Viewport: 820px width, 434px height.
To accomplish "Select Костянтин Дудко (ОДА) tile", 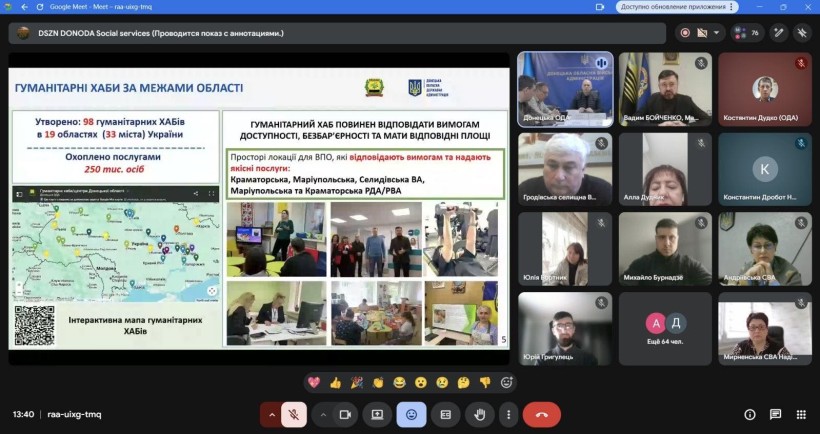I will pyautogui.click(x=765, y=89).
